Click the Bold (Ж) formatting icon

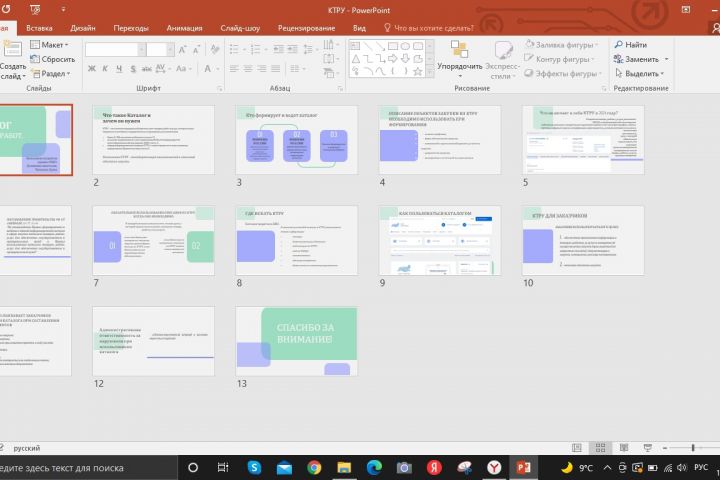click(x=91, y=69)
